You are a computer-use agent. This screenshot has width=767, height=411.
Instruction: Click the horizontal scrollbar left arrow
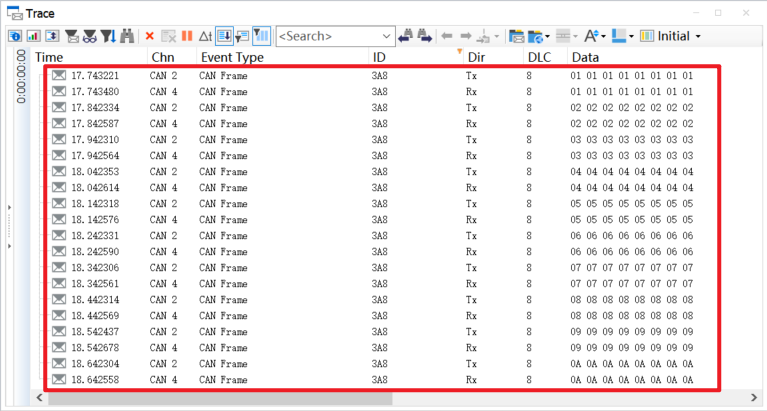tap(39, 398)
